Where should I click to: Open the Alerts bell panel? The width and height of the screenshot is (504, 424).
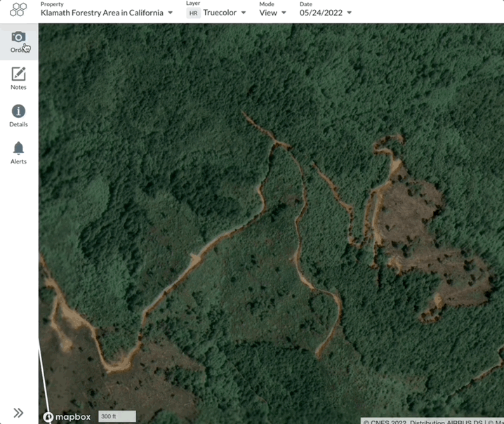(x=18, y=152)
